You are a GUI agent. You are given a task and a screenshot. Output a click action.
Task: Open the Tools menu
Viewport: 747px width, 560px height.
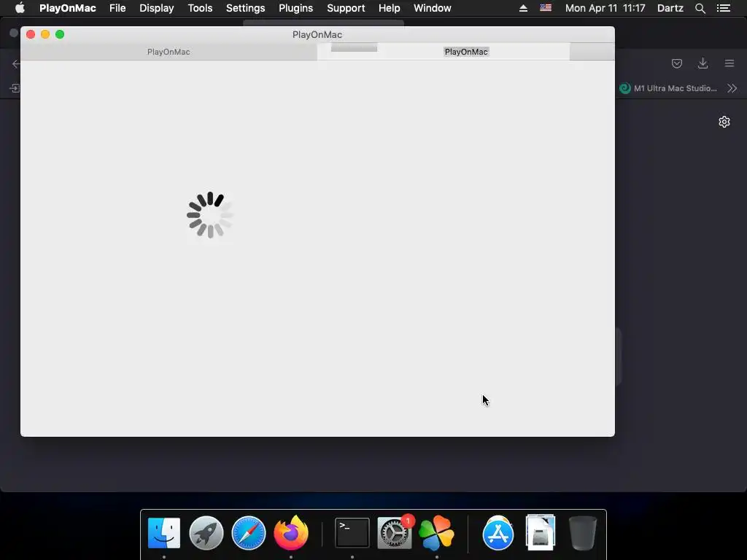coord(200,8)
